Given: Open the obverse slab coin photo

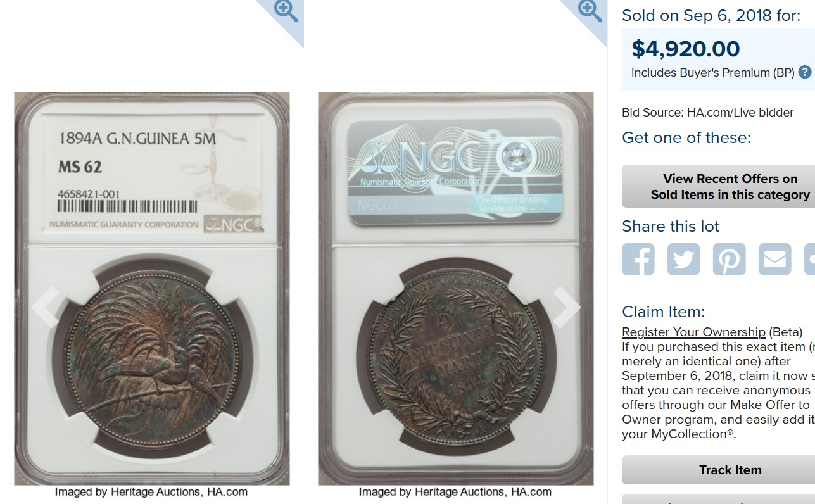Looking at the screenshot, I should click(x=152, y=289).
